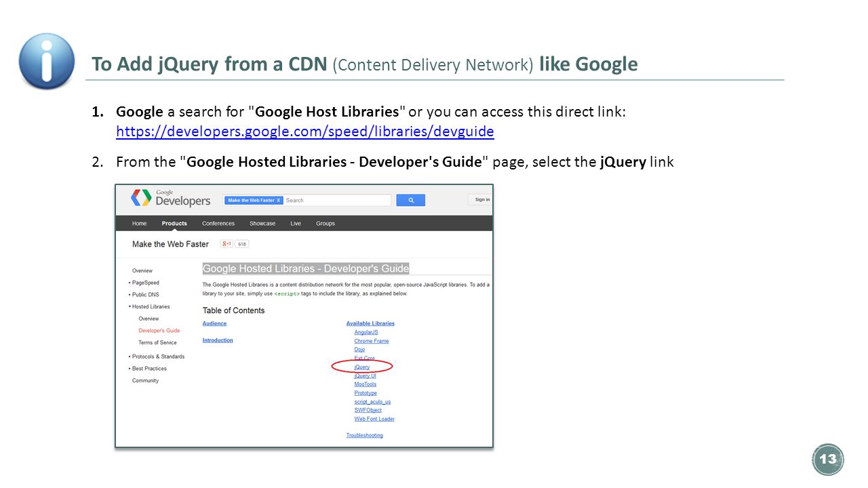Expand Protocols & Standards section
This screenshot has width=868, height=488.
coord(157,357)
